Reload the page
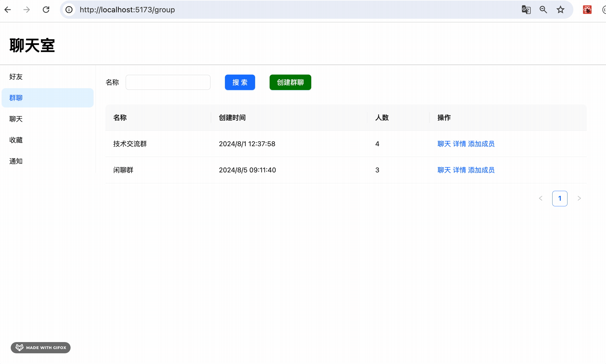Screen dimensions: 606x364 click(46, 10)
